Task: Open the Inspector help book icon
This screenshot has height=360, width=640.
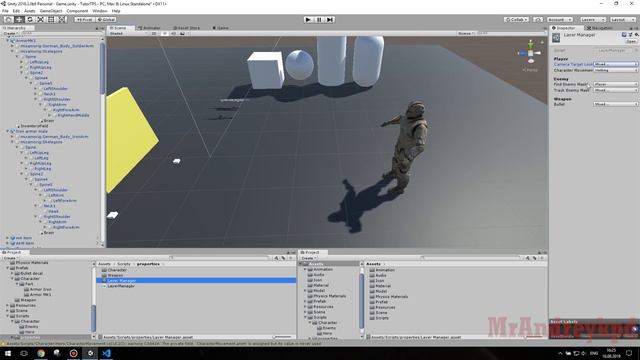Action: (624, 35)
